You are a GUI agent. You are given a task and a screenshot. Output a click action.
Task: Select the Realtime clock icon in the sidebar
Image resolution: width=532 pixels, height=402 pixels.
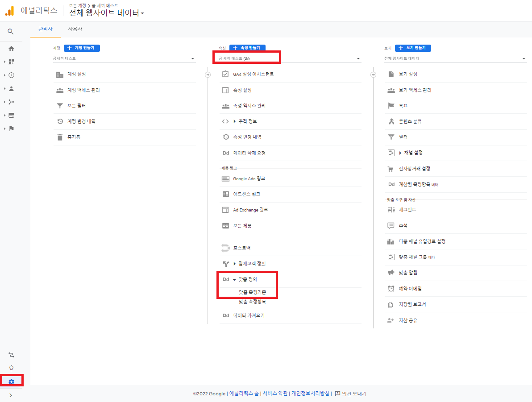click(11, 75)
